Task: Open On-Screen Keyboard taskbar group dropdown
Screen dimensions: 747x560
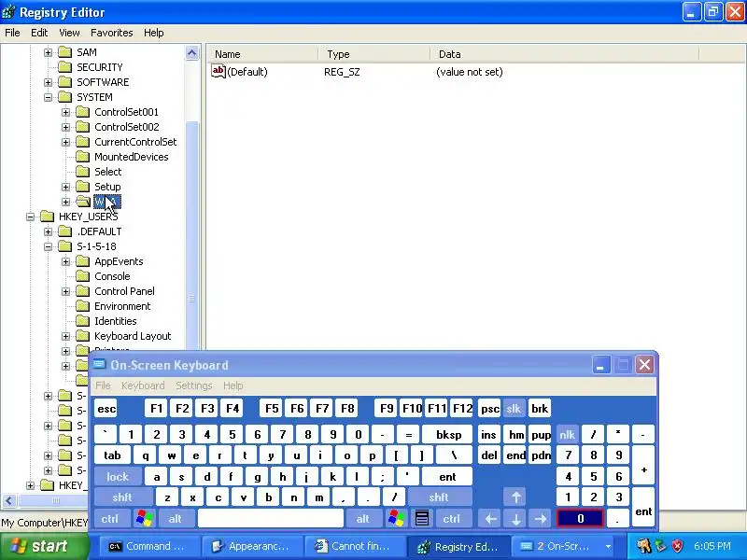Action: point(609,546)
